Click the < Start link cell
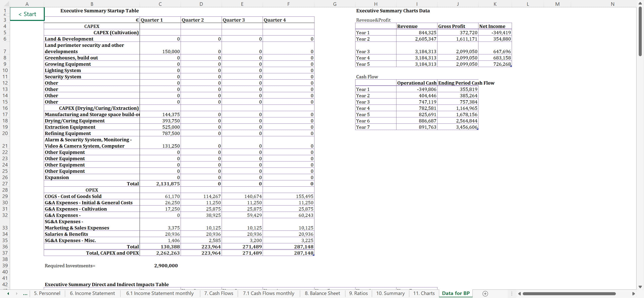644x298 pixels. coord(27,14)
